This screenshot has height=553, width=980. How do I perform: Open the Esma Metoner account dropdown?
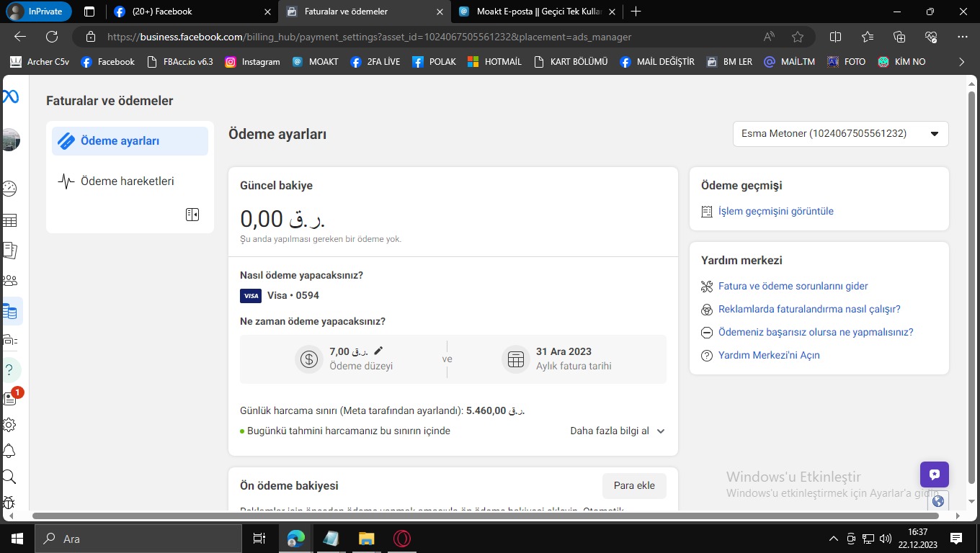click(x=841, y=133)
